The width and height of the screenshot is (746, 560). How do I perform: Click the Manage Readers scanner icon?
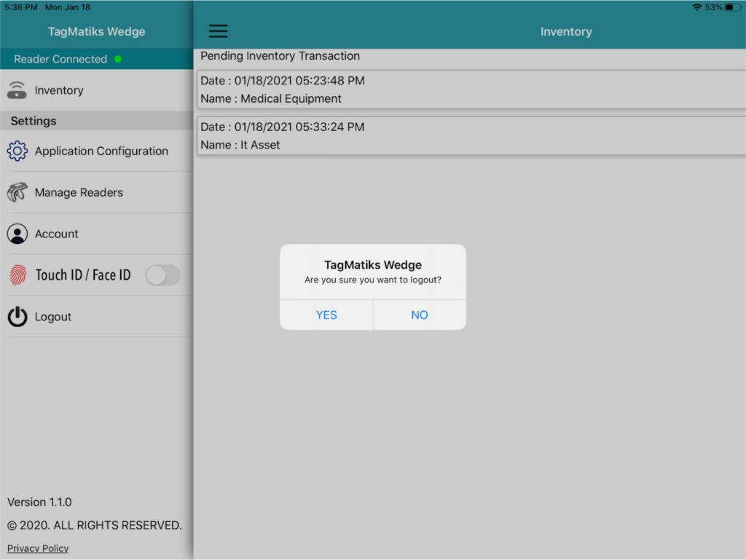point(17,192)
